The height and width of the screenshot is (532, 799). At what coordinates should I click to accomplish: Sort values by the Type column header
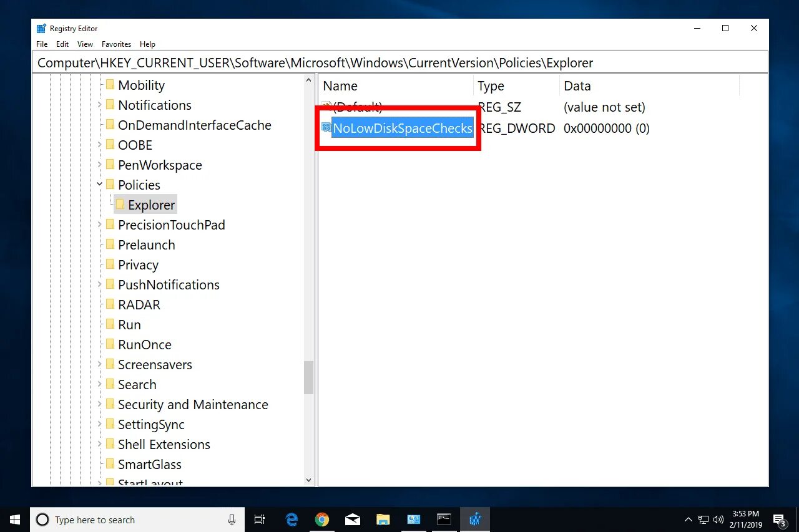[x=516, y=86]
